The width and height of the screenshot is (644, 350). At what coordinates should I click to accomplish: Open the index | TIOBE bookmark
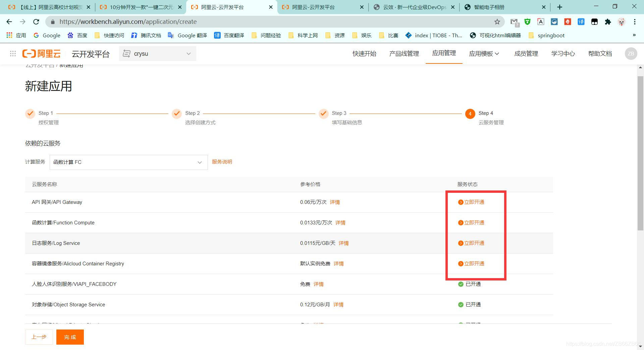[x=434, y=35]
